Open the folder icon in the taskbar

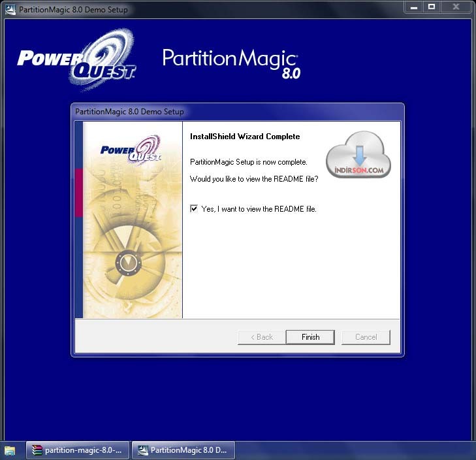pyautogui.click(x=9, y=450)
